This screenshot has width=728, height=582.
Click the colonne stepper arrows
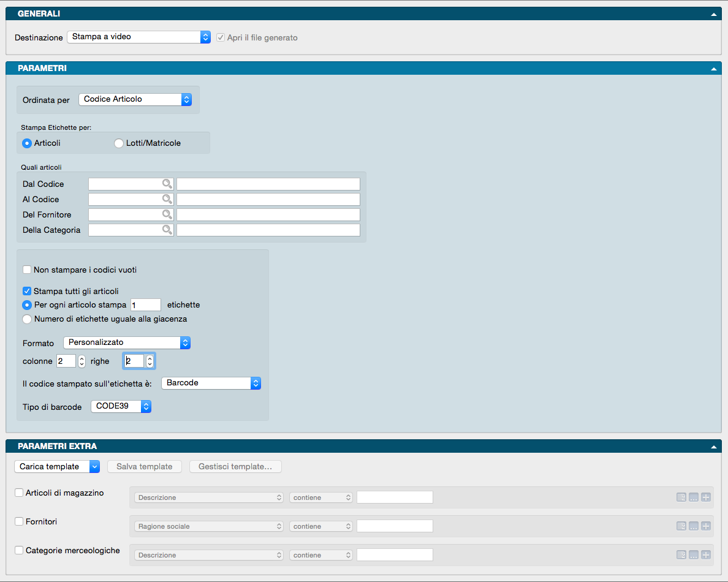pos(82,361)
